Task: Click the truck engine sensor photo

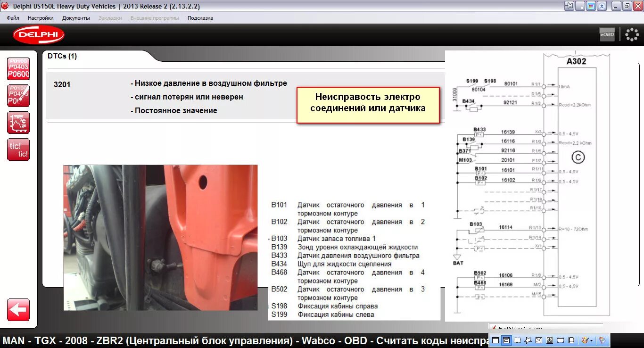Action: (x=160, y=238)
